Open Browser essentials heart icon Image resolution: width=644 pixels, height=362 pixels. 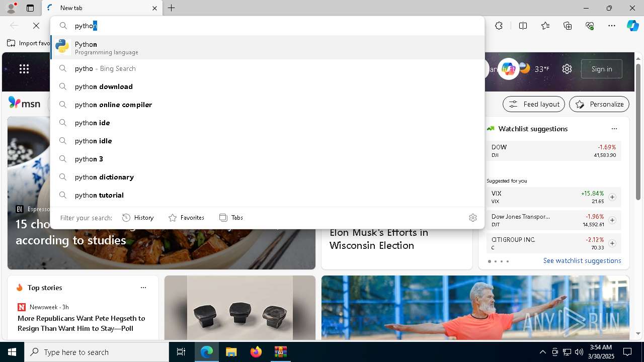coord(590,26)
